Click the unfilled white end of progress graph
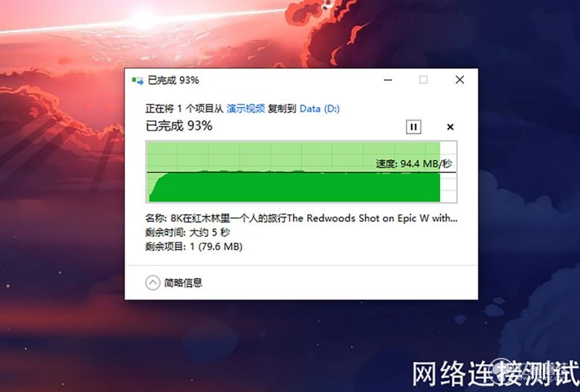Viewport: 580px width, 392px height. click(x=448, y=172)
